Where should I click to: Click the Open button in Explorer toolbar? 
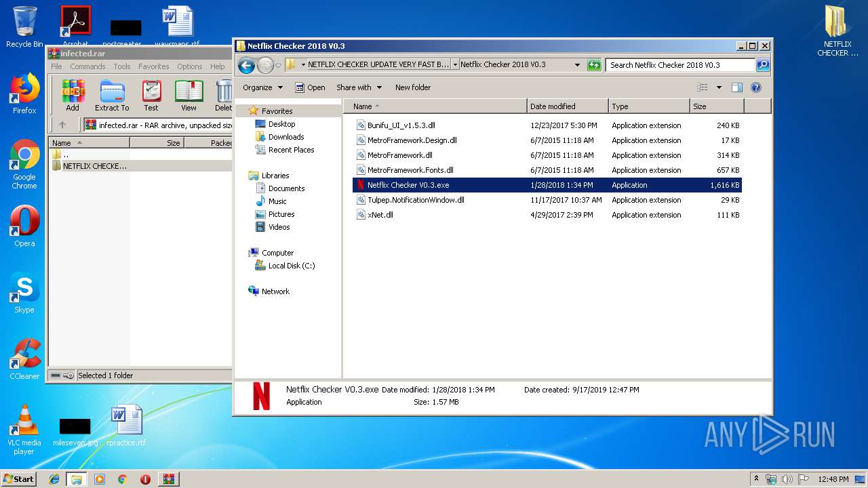click(x=310, y=87)
